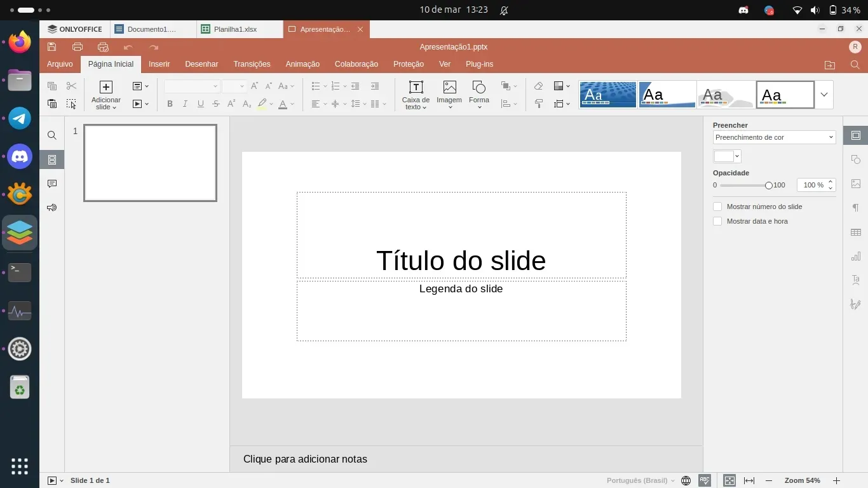Open table settings in right sidebar
The height and width of the screenshot is (488, 868).
pyautogui.click(x=856, y=233)
